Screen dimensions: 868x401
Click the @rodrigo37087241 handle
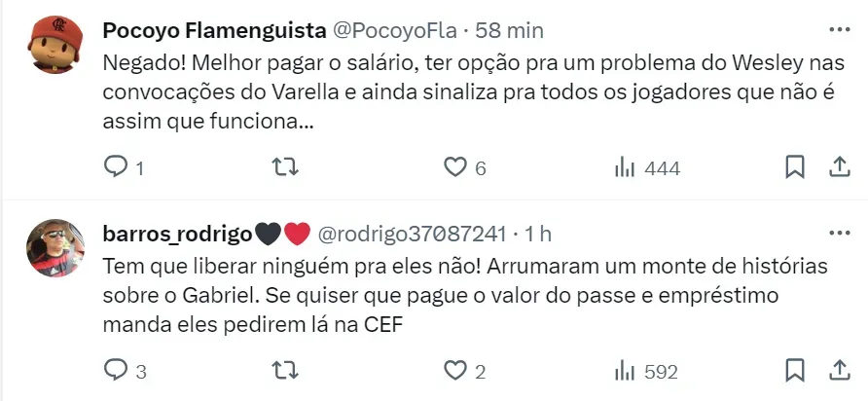[x=412, y=234]
